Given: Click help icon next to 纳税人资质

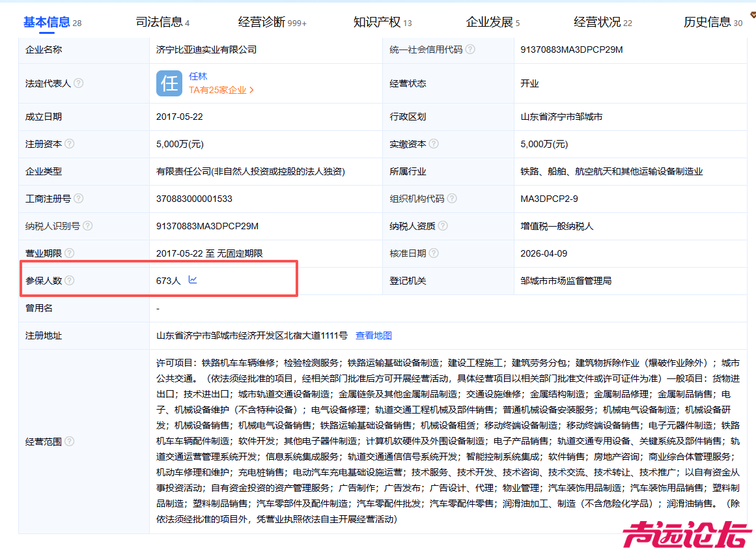Looking at the screenshot, I should coord(443,226).
